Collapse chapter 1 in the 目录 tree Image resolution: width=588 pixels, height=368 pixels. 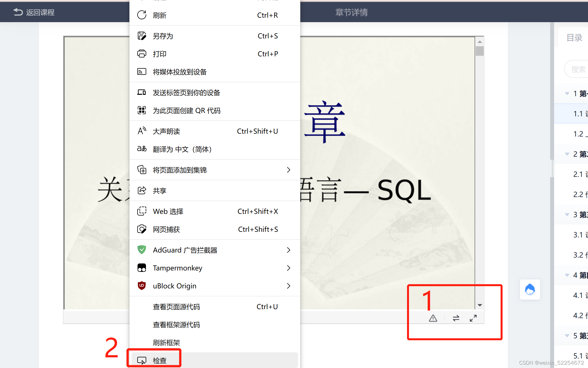pyautogui.click(x=567, y=93)
